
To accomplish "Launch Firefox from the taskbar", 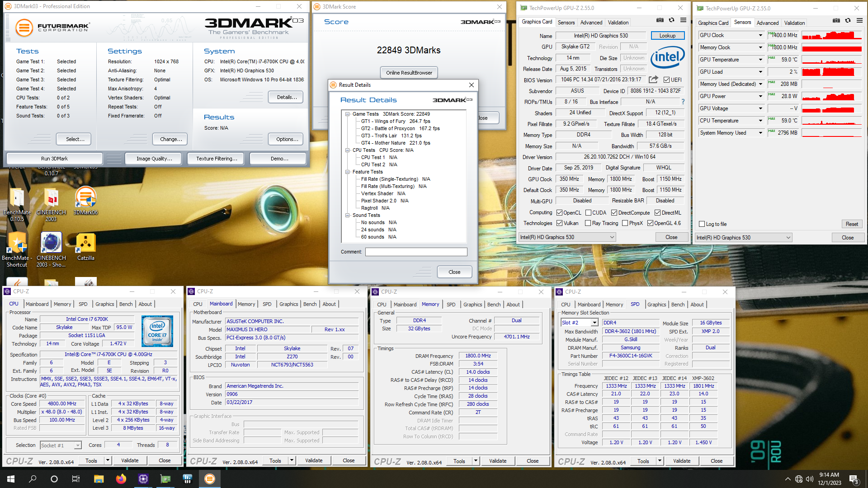I will click(x=121, y=479).
